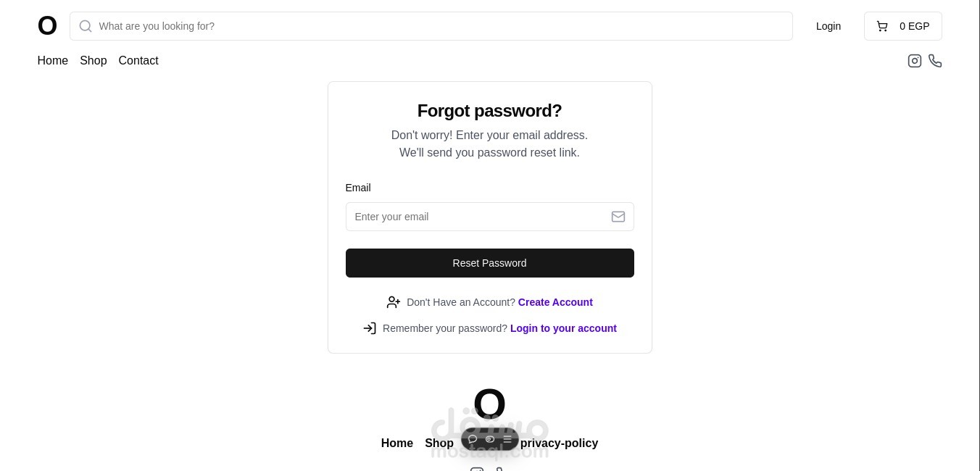Click the O logo in the header
Screen dimensions: 980x471
[x=47, y=26]
